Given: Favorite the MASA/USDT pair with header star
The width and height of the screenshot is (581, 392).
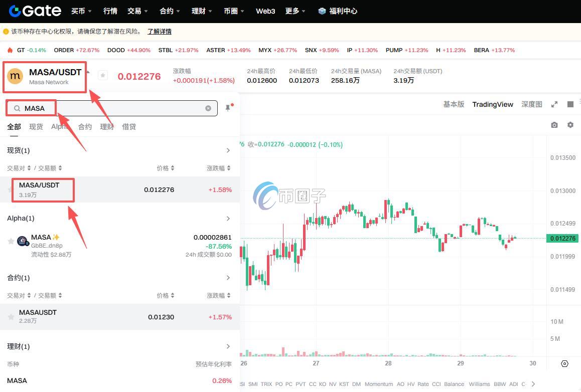Looking at the screenshot, I should coord(103,75).
